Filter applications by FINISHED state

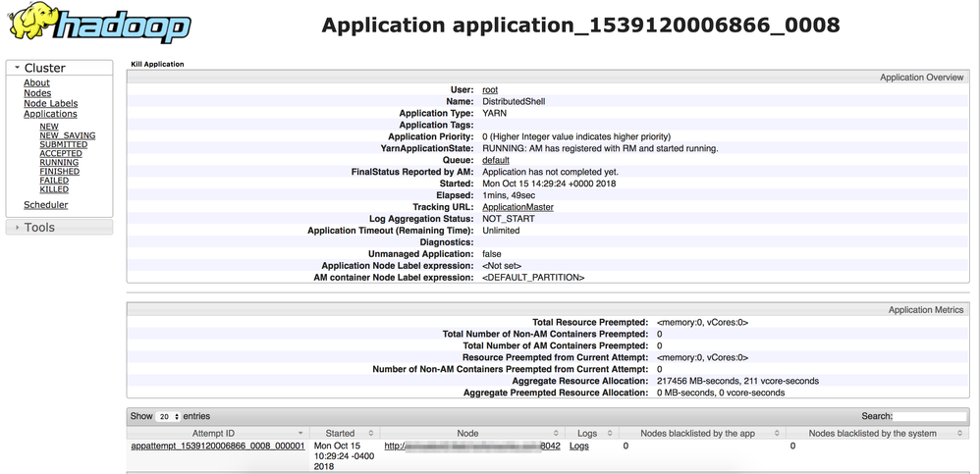coord(59,171)
